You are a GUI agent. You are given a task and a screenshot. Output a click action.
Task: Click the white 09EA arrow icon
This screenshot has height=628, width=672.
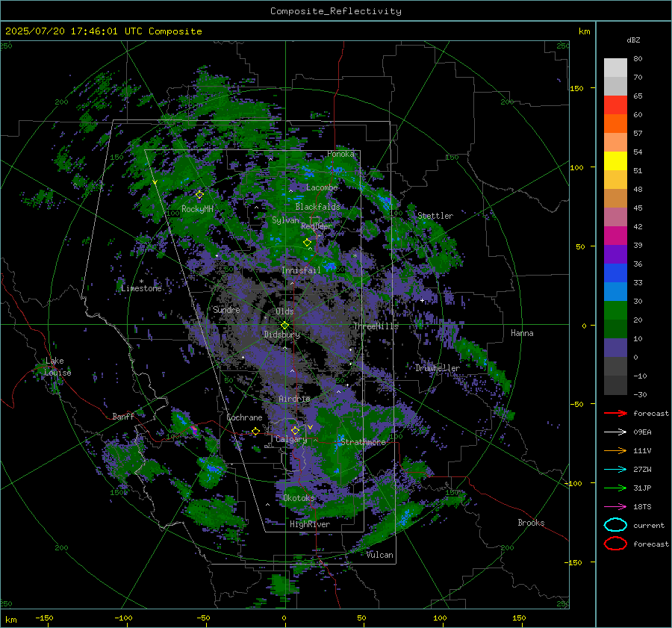615,432
